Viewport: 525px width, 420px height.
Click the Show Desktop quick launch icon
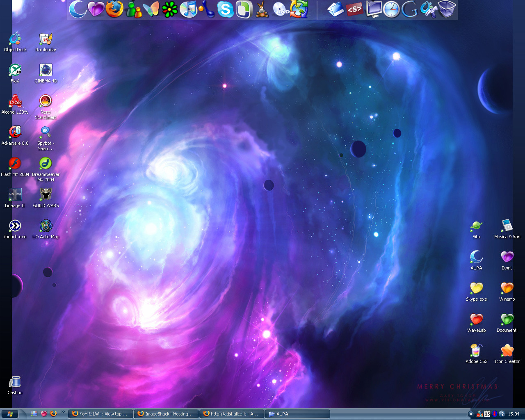(34, 414)
